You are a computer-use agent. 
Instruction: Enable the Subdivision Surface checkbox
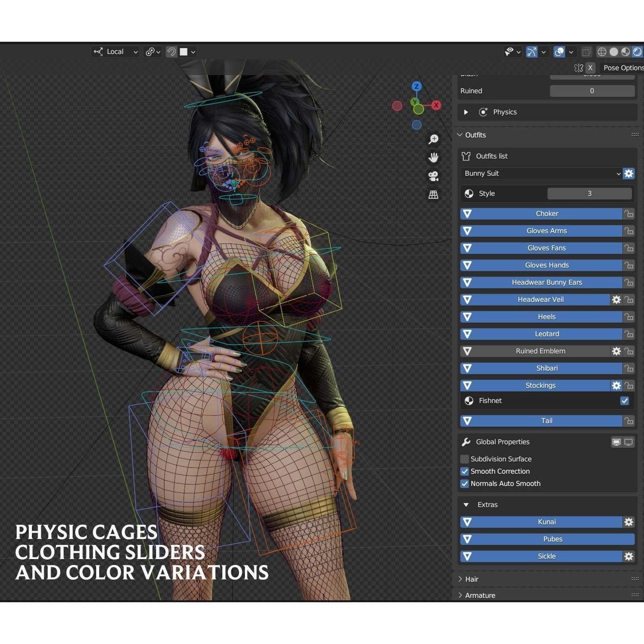464,459
